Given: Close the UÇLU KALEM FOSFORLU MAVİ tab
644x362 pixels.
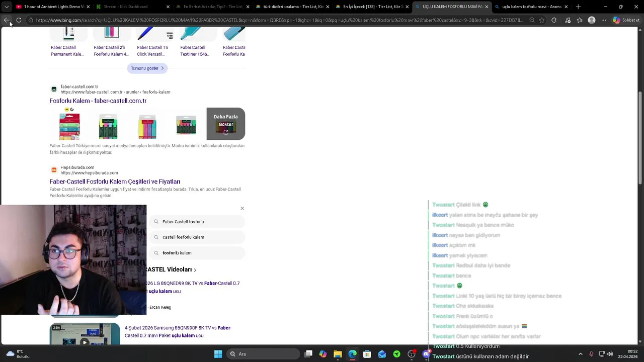Looking at the screenshot, I should pos(487,7).
